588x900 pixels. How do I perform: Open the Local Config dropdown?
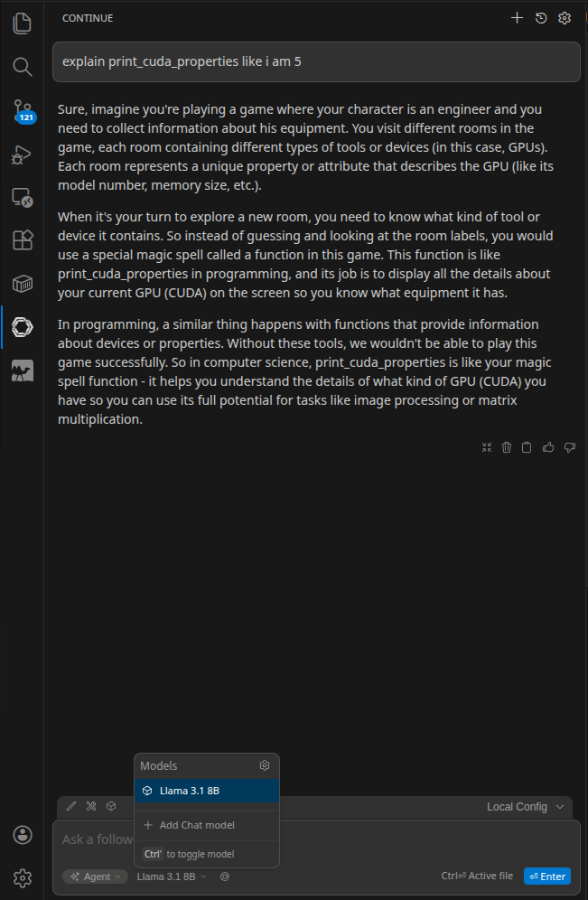[524, 806]
